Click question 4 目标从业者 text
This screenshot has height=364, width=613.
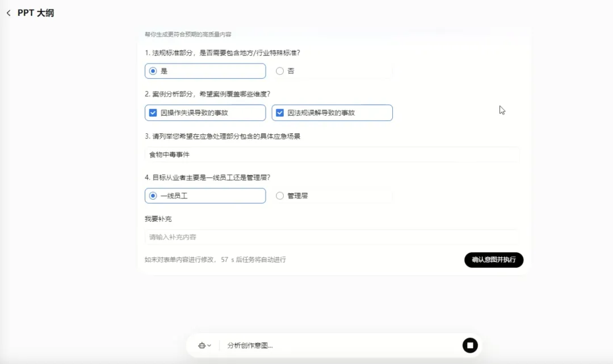click(208, 177)
